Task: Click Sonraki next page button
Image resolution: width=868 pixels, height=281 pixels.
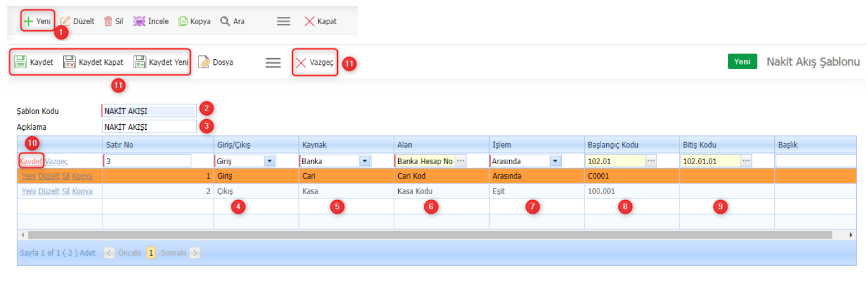Action: point(180,253)
